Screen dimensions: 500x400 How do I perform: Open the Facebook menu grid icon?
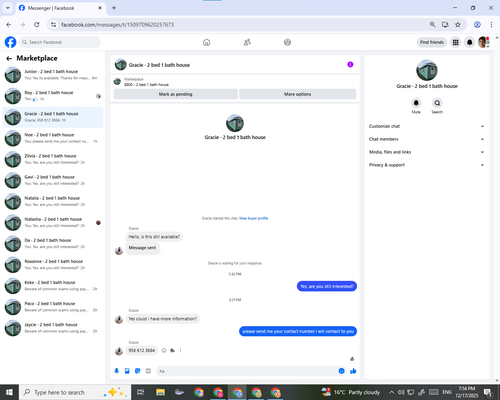[x=455, y=42]
